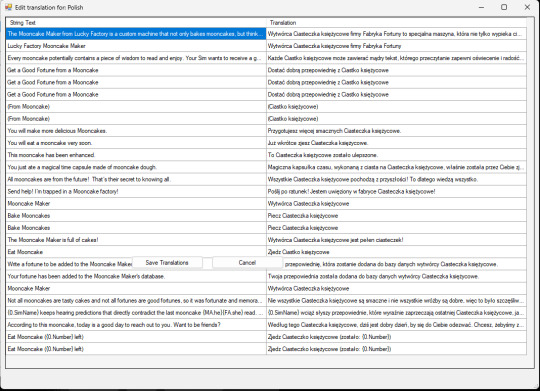This screenshot has width=540, height=391.
Task: Edit translation 'Przygotujesz więcej smacznych Ciasteczka księżycowe.'
Action: click(396, 131)
